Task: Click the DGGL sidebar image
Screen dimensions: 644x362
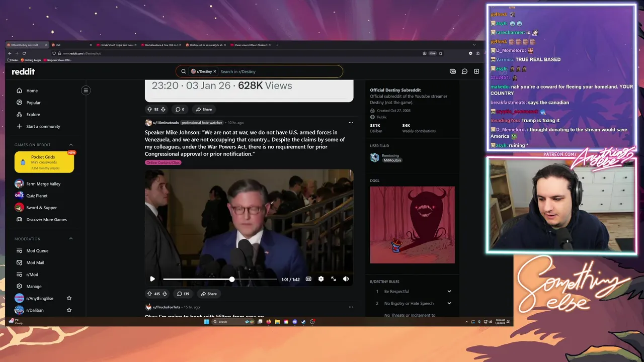Action: click(412, 225)
